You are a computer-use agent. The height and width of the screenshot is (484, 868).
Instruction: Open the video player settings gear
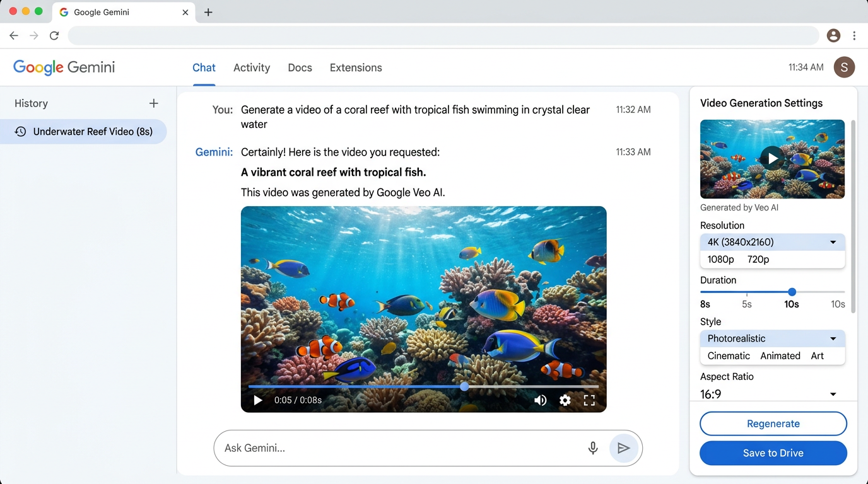tap(565, 400)
